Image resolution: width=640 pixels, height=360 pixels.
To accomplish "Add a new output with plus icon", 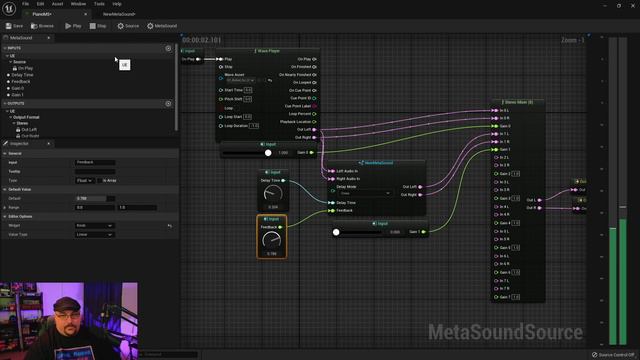I will (168, 104).
